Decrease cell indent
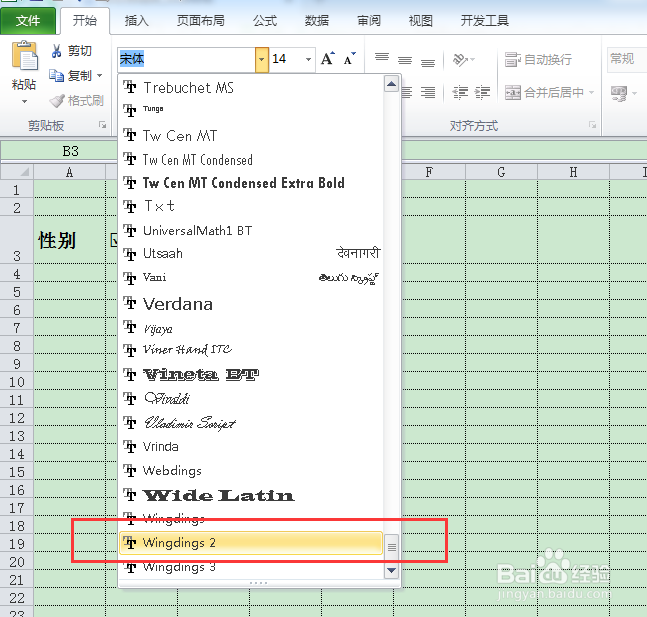Viewport: 647px width, 617px height. (460, 92)
